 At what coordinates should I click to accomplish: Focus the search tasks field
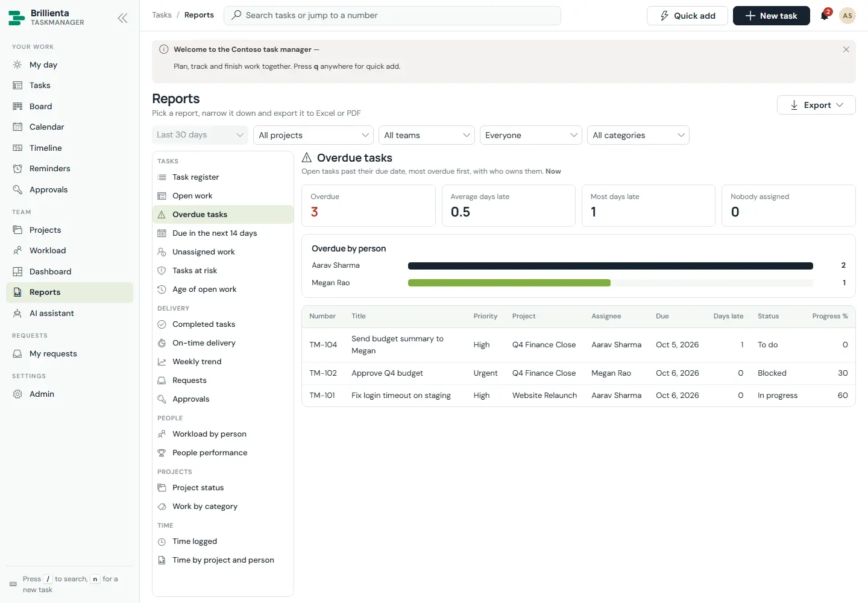(x=392, y=15)
